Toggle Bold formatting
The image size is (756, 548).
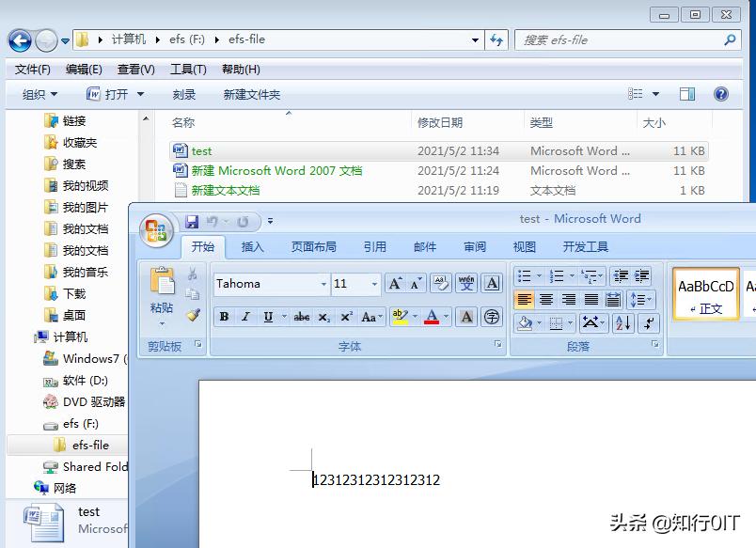(224, 318)
